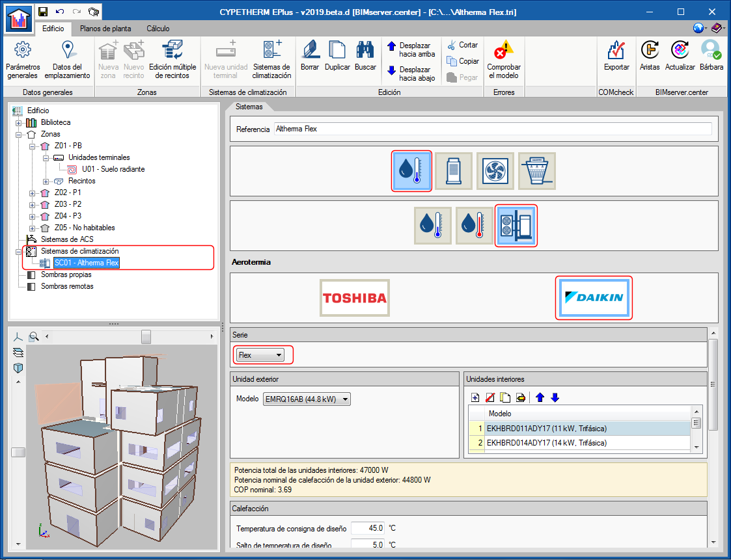This screenshot has width=731, height=560.
Task: Click the Aristas icon
Action: (x=650, y=56)
